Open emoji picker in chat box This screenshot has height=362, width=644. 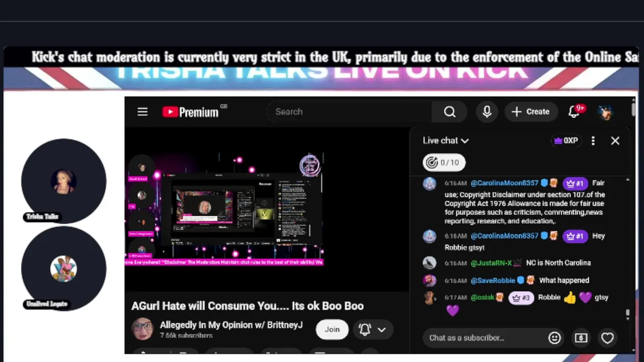(x=554, y=338)
